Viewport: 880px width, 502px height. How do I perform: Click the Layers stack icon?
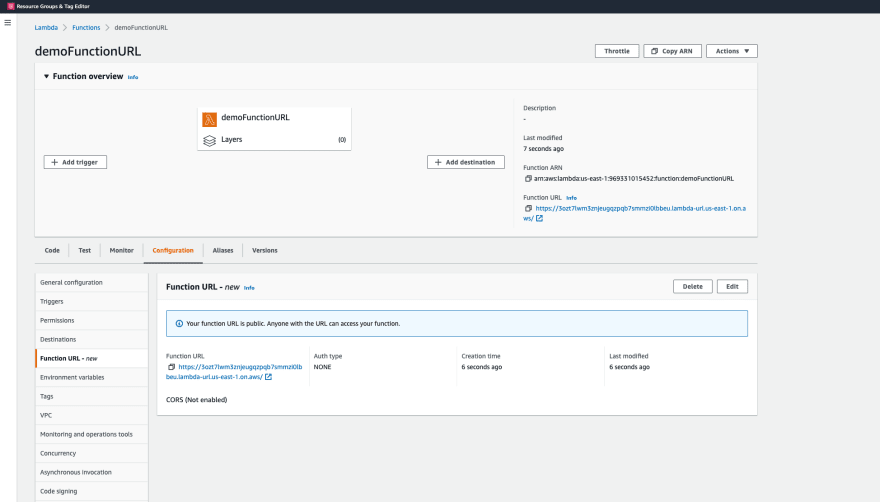point(209,140)
